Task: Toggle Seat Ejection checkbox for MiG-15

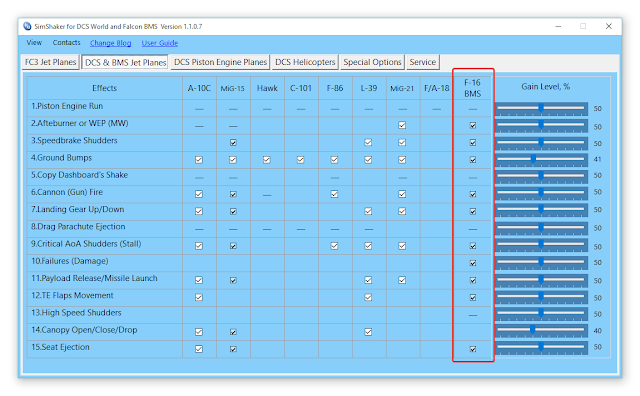Action: point(233,349)
